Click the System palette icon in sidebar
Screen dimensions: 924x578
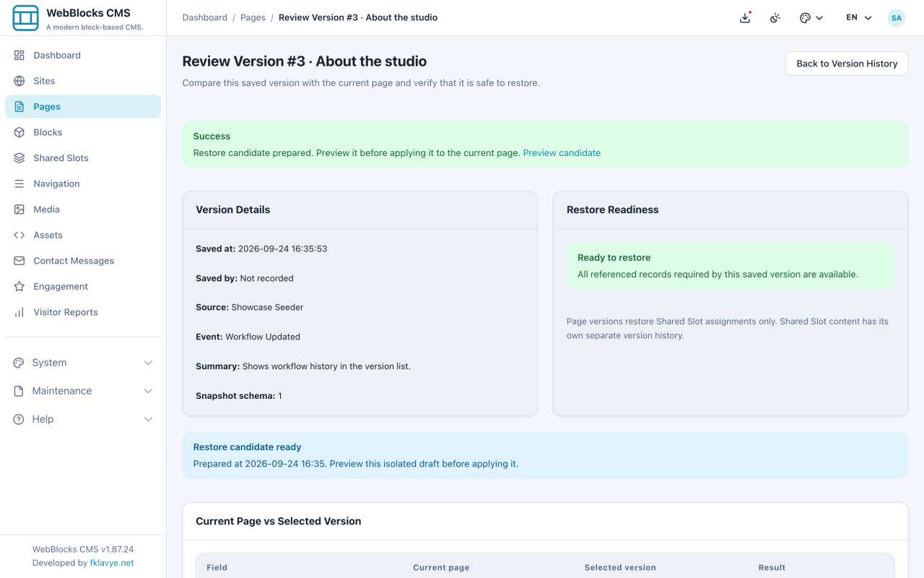(x=19, y=363)
